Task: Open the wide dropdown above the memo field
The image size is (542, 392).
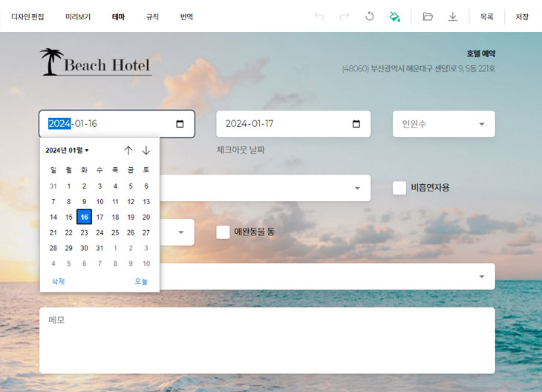Action: point(327,276)
